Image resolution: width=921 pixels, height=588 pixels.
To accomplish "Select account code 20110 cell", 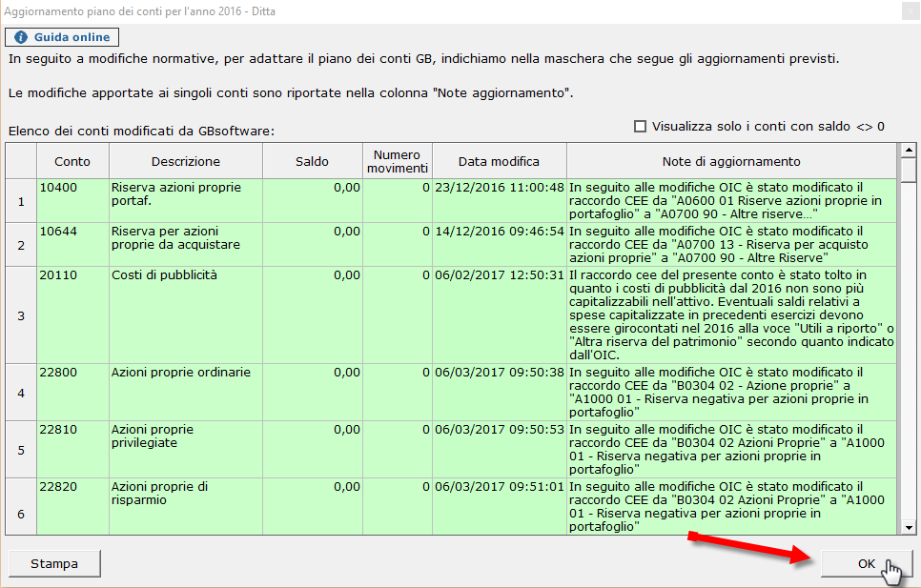I will [72, 315].
